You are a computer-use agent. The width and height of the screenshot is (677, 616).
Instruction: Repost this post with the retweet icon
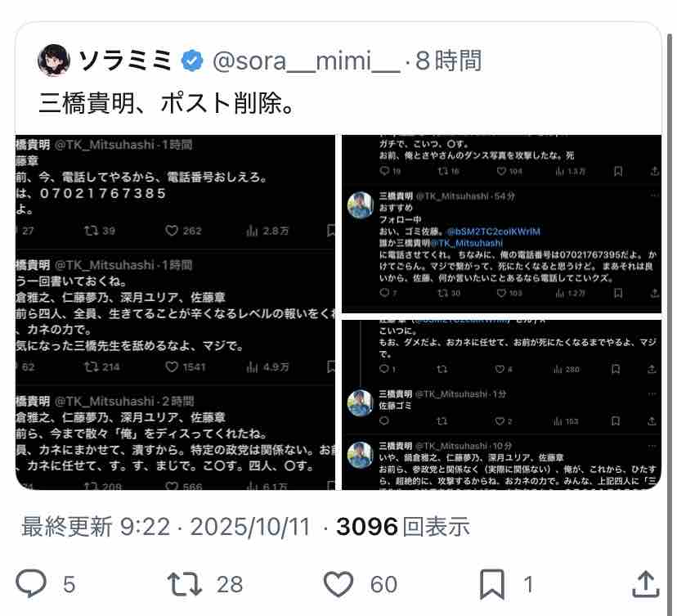[x=185, y=584]
